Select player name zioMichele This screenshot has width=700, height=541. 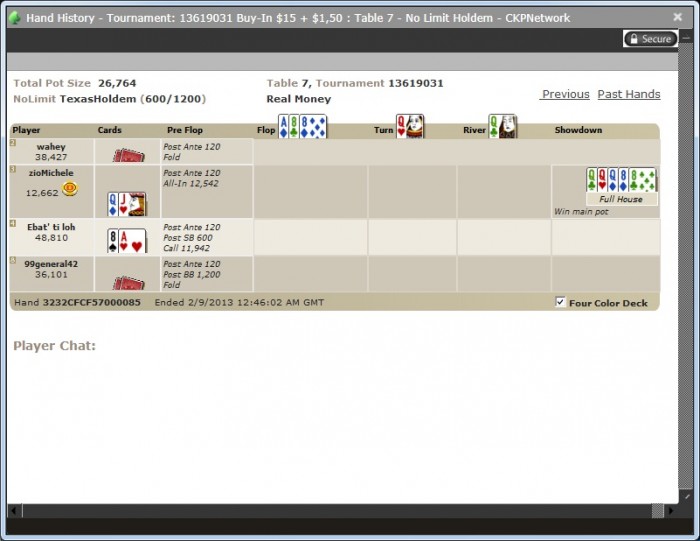tap(51, 173)
